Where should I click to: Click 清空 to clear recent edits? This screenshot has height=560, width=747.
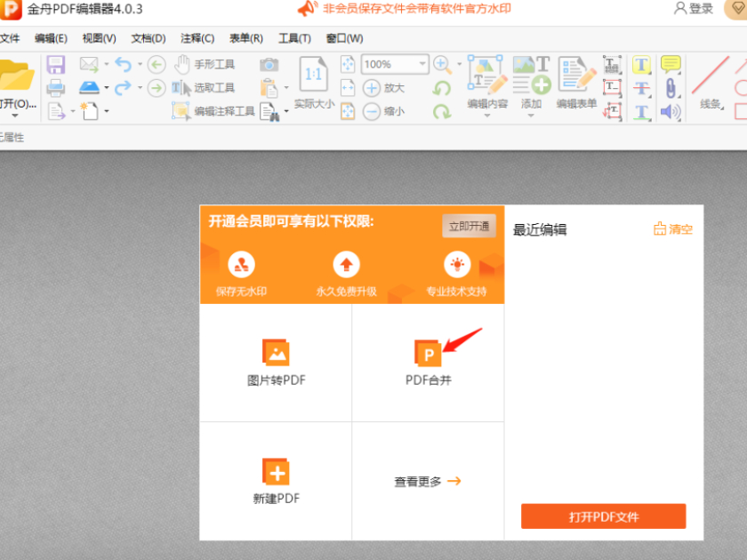(x=673, y=229)
